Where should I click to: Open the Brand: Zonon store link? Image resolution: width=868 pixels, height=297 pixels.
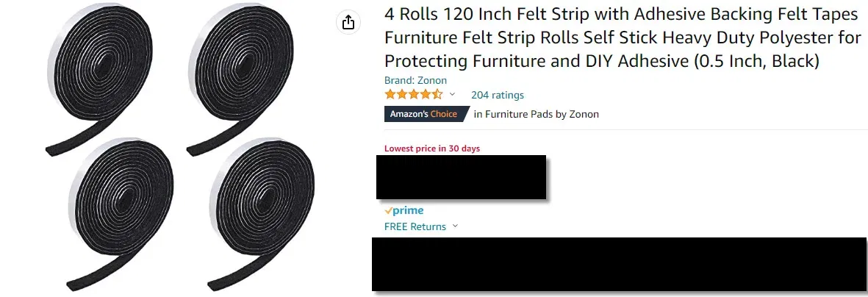[x=415, y=80]
